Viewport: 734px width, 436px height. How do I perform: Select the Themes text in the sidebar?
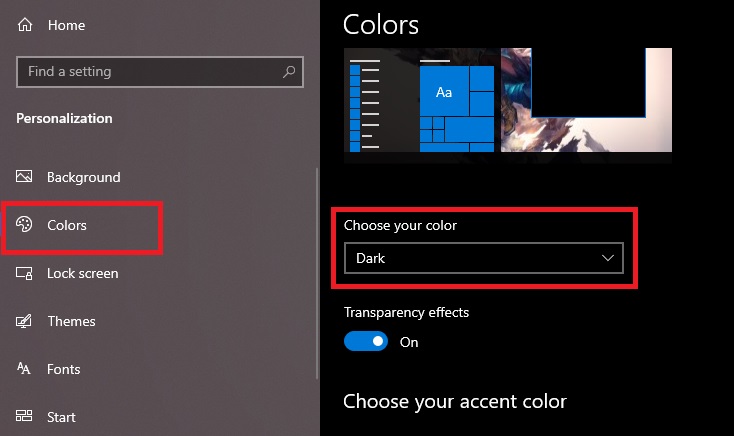click(x=71, y=321)
